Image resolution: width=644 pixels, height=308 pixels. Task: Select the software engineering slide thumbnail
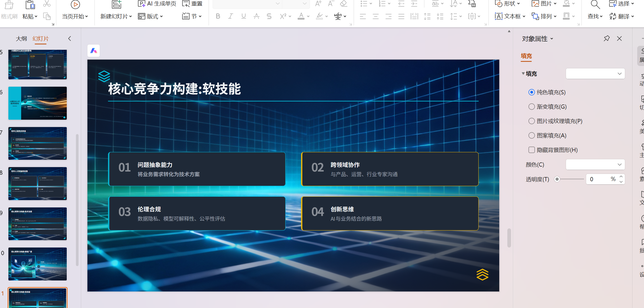point(37,143)
